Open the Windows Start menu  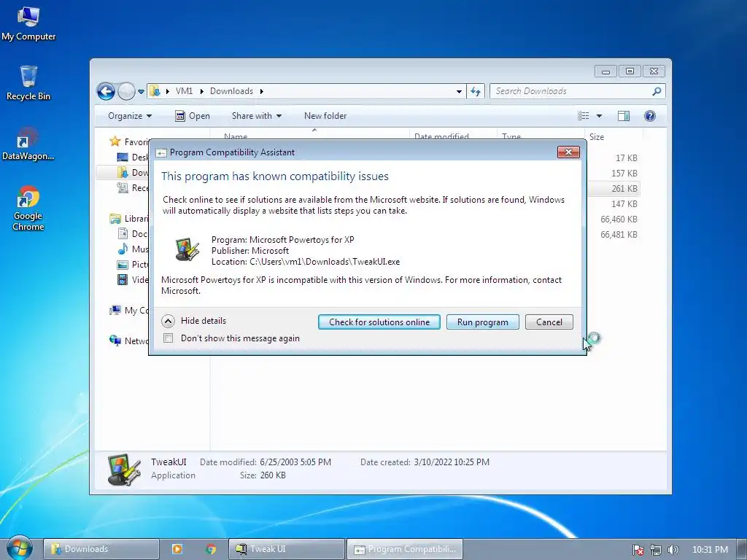coord(19,548)
